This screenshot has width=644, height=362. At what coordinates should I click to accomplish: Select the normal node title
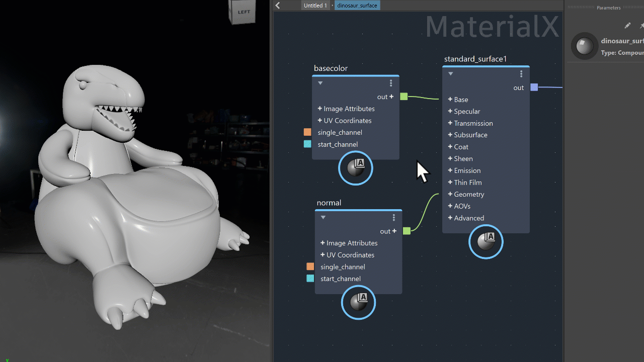click(x=329, y=203)
